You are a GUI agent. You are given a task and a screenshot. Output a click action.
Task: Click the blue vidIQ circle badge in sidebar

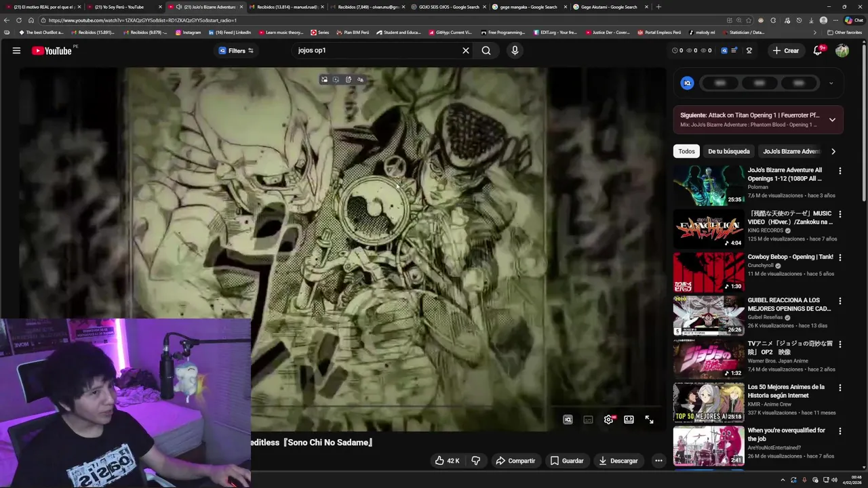pos(687,83)
